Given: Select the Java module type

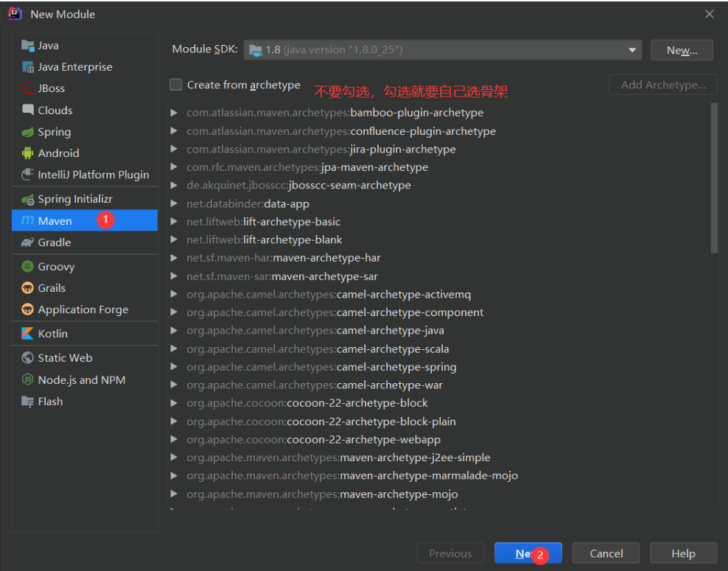Looking at the screenshot, I should 85,46.
